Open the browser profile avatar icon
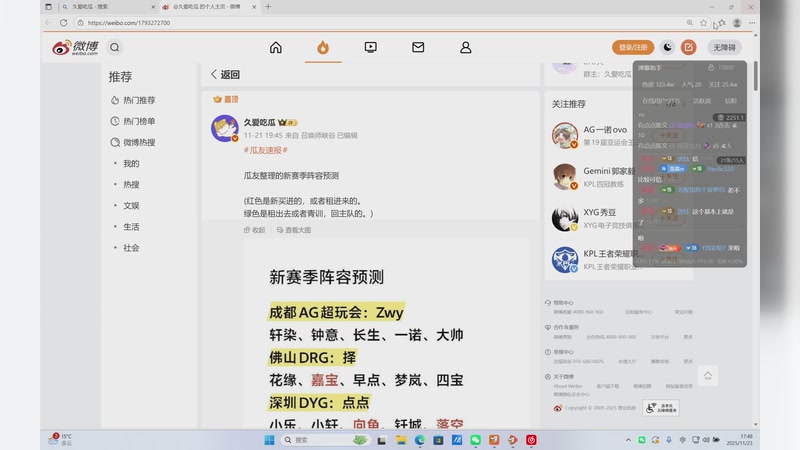Screen dimensions: 800x450 [737, 22]
